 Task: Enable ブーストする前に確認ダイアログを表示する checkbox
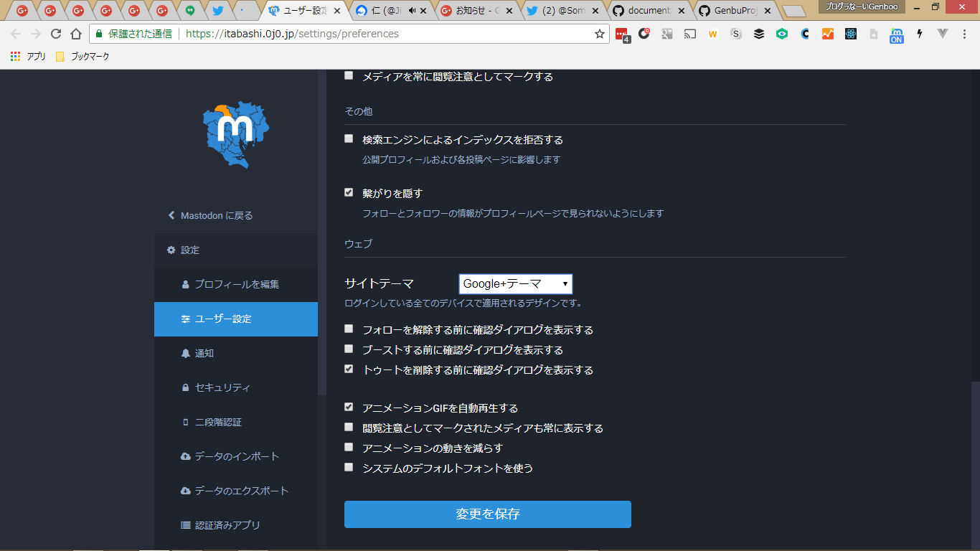pyautogui.click(x=349, y=349)
